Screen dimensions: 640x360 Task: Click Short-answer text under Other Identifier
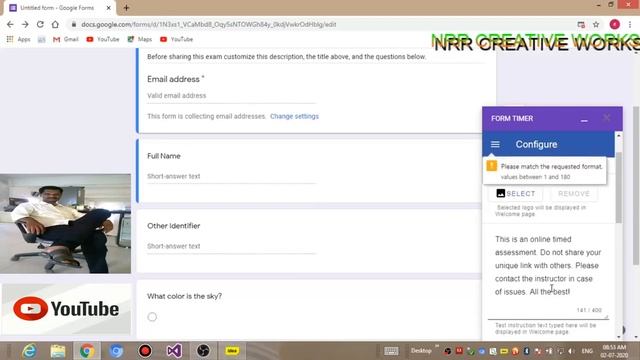[x=231, y=246]
